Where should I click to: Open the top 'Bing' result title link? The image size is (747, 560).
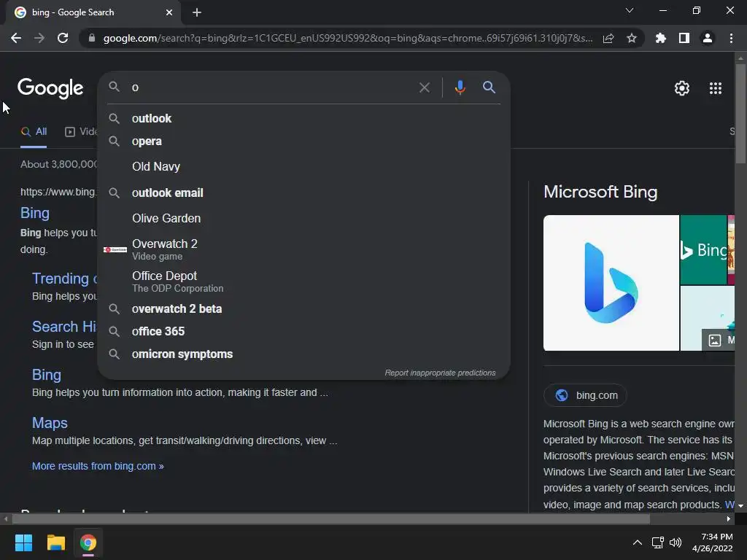(35, 213)
